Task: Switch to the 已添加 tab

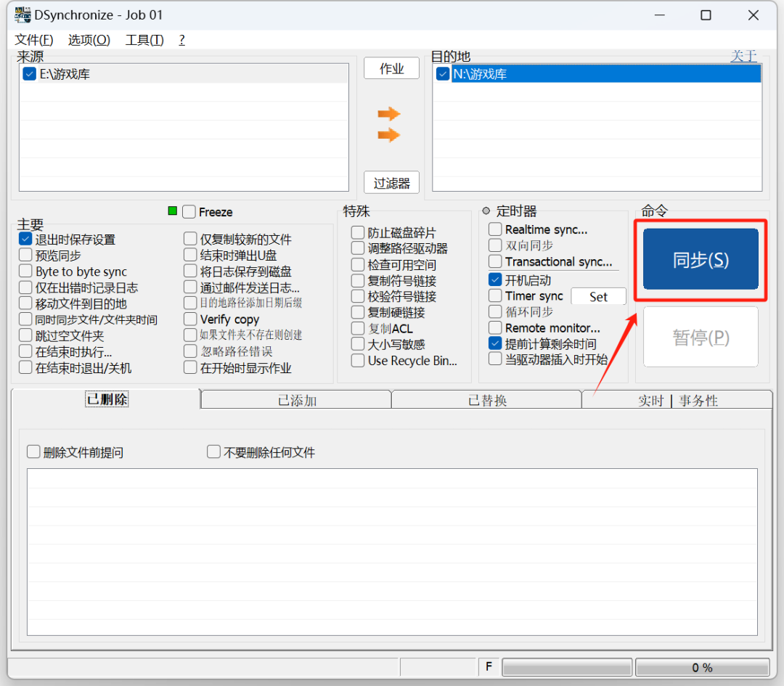Action: (x=297, y=400)
